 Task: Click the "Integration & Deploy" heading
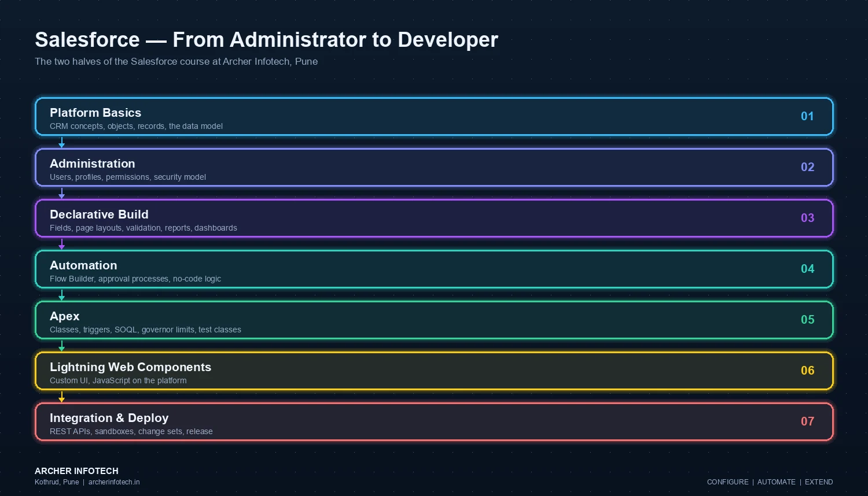[109, 418]
